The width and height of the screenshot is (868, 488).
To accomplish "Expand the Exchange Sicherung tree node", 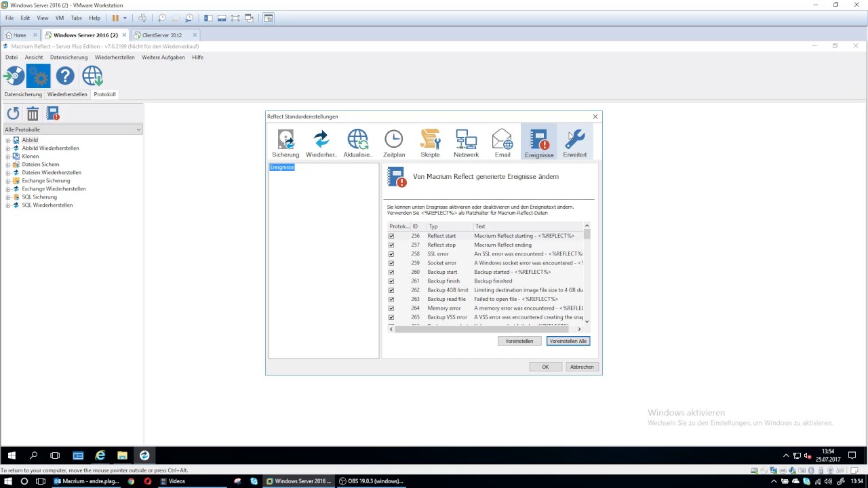I will (x=8, y=181).
